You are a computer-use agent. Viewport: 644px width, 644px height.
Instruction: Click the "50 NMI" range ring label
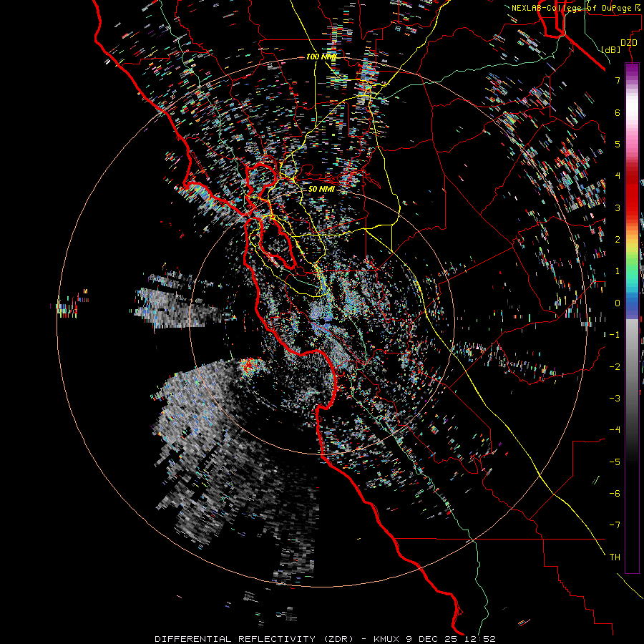click(321, 189)
